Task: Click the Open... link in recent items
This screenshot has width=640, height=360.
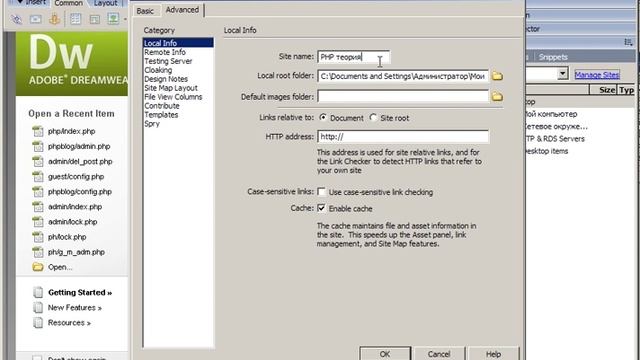Action: tap(60, 267)
